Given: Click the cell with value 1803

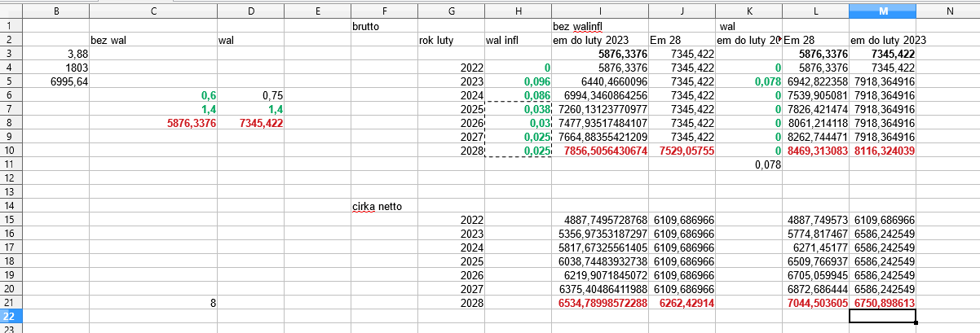Looking at the screenshot, I should (55, 68).
